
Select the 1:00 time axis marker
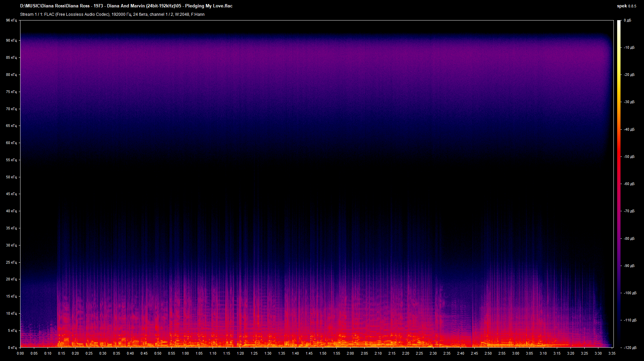[x=185, y=353]
